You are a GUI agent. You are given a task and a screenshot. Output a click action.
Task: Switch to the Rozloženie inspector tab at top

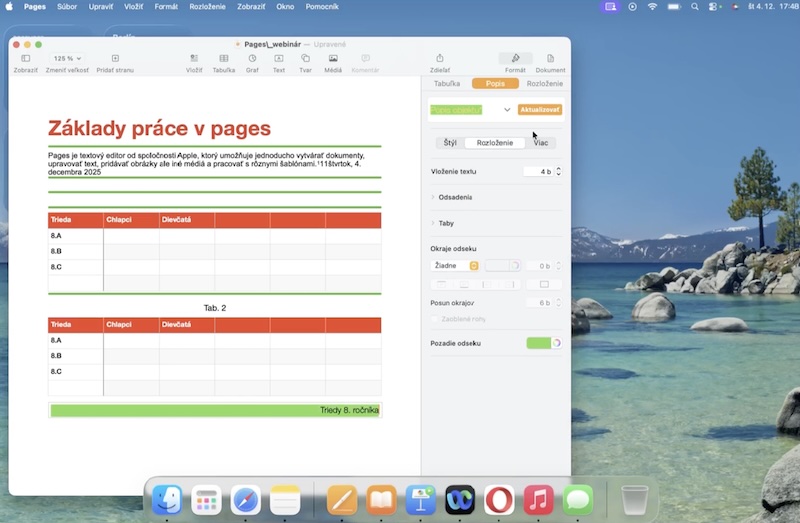(x=544, y=83)
